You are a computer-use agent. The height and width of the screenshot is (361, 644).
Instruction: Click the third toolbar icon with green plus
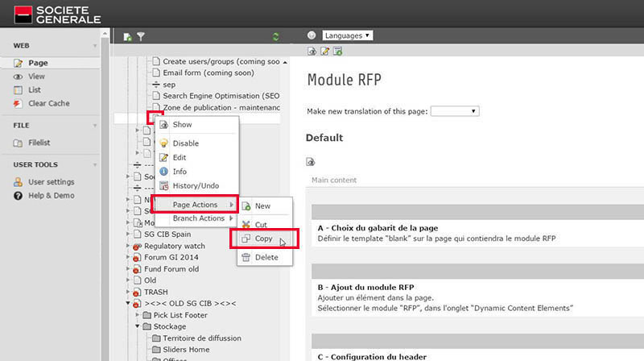337,52
